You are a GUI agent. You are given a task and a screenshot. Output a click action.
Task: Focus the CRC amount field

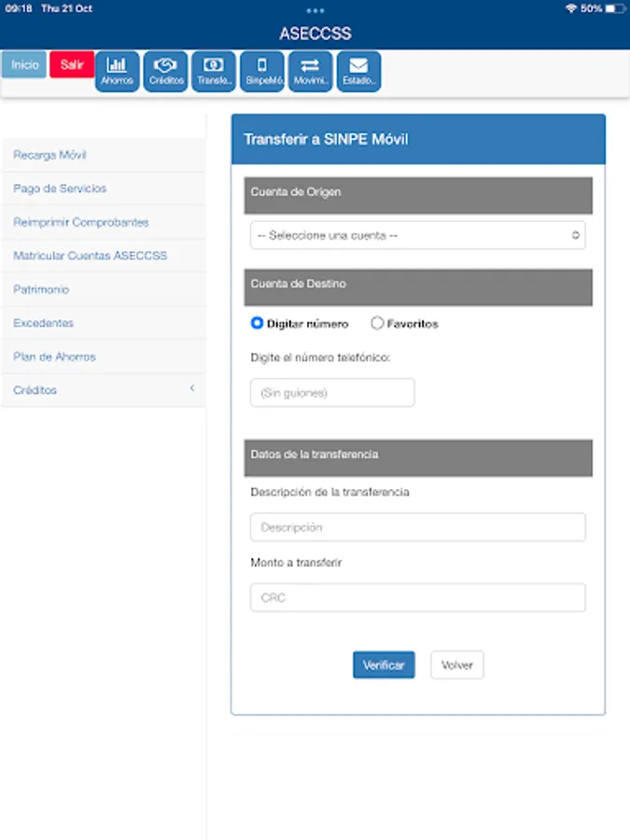(418, 597)
